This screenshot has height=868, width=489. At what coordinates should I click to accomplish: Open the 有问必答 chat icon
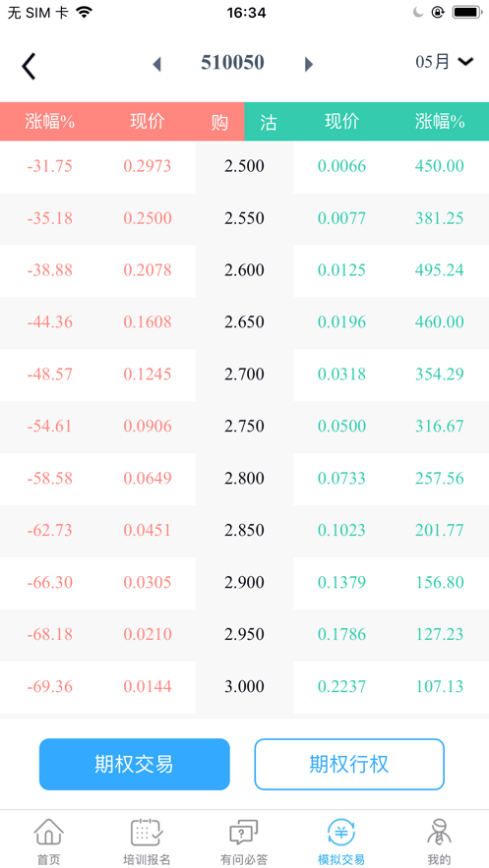coord(244,832)
